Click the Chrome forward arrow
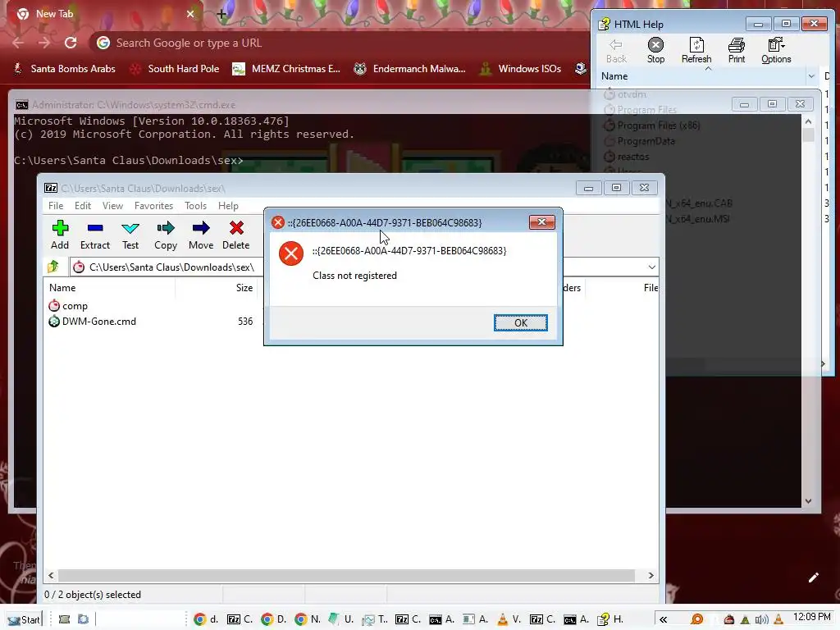This screenshot has height=630, width=840. pyautogui.click(x=44, y=43)
